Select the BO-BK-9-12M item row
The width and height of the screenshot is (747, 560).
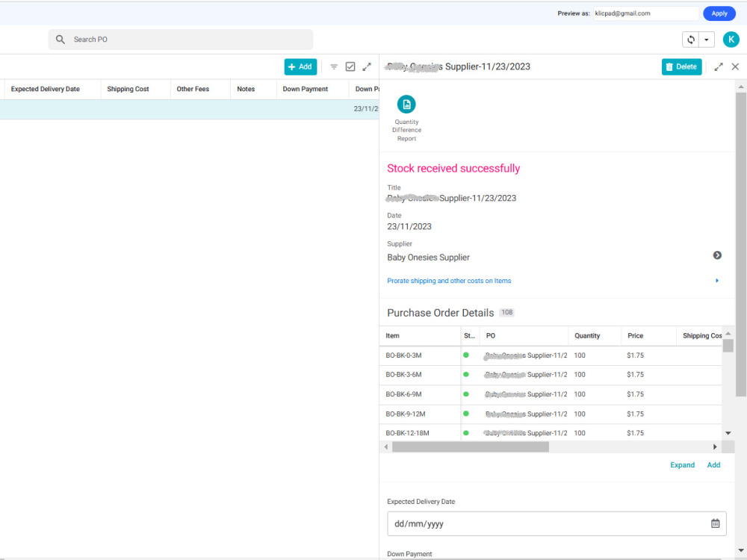coord(551,414)
